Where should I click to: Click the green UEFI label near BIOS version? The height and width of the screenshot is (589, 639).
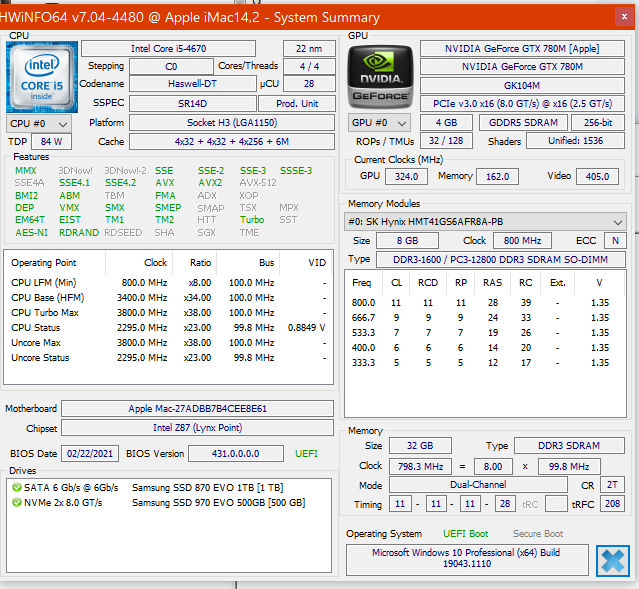(x=306, y=454)
